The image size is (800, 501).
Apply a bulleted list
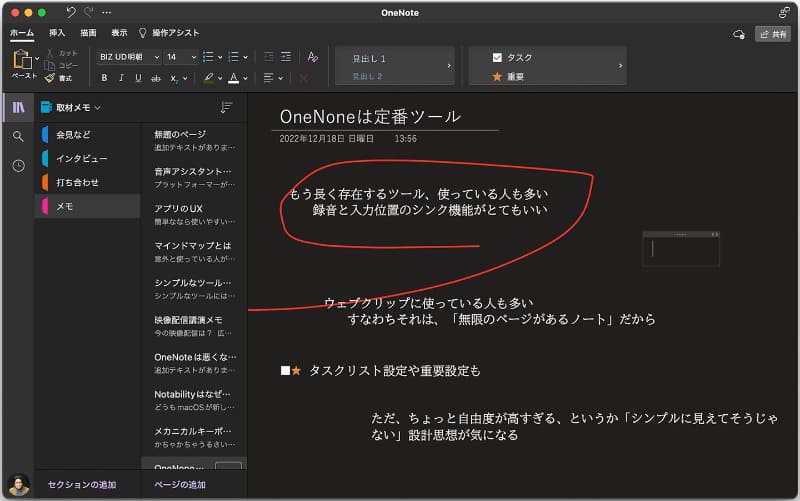point(208,57)
